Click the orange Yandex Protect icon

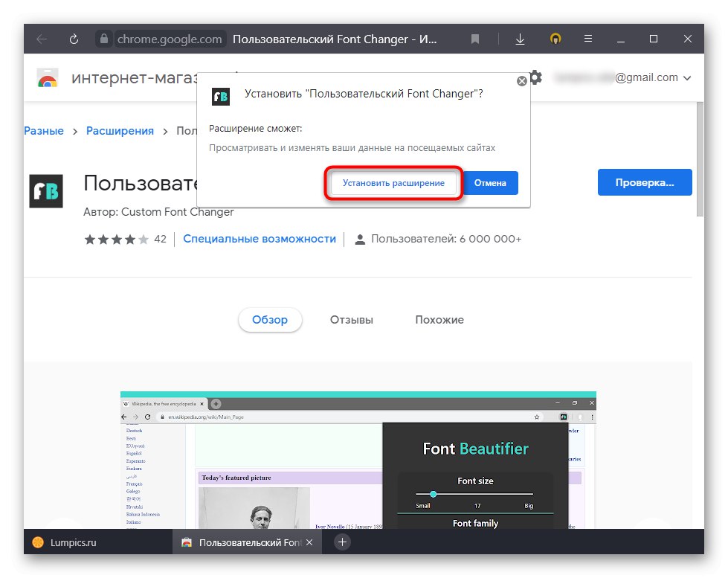coord(555,39)
